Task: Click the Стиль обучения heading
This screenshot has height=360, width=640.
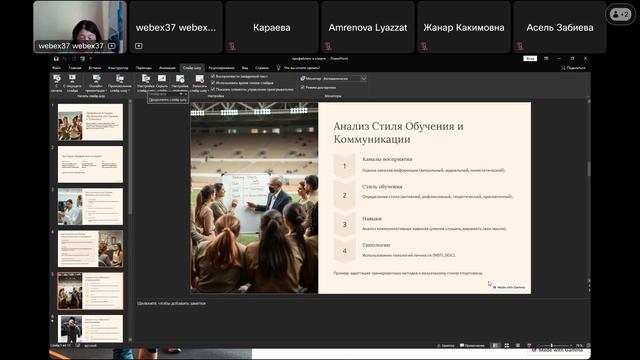Action: (x=382, y=187)
